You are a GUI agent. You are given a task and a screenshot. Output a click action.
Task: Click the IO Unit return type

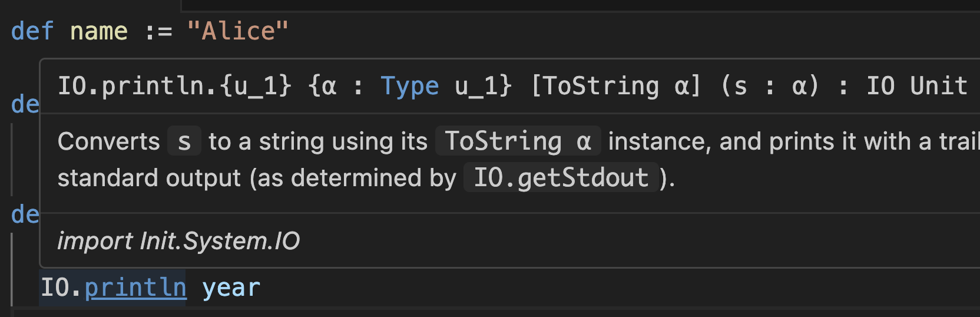(x=916, y=86)
